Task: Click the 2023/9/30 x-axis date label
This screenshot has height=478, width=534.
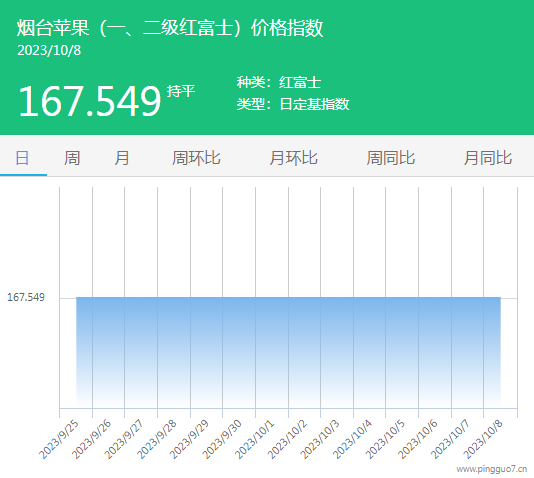Action: [222, 440]
